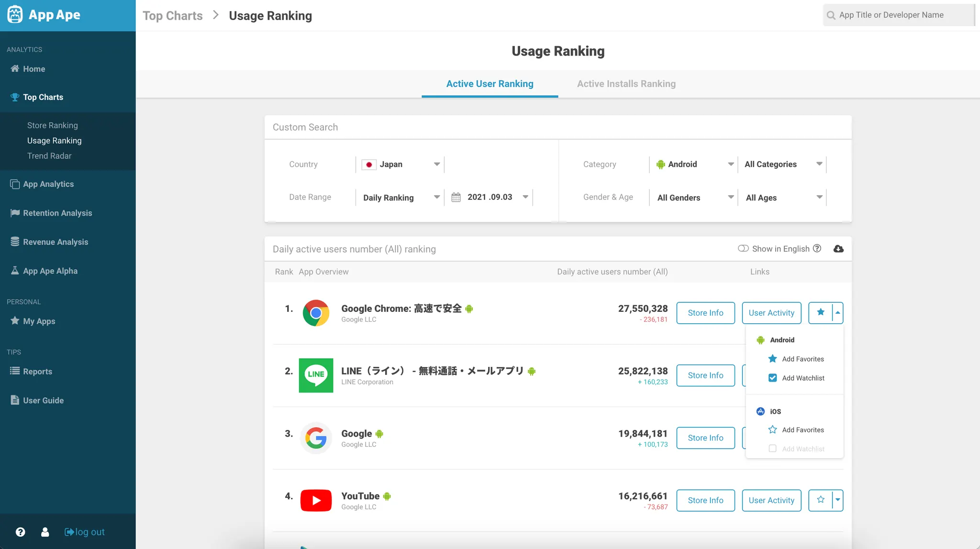Open Store Ranking in sidebar

pyautogui.click(x=52, y=125)
